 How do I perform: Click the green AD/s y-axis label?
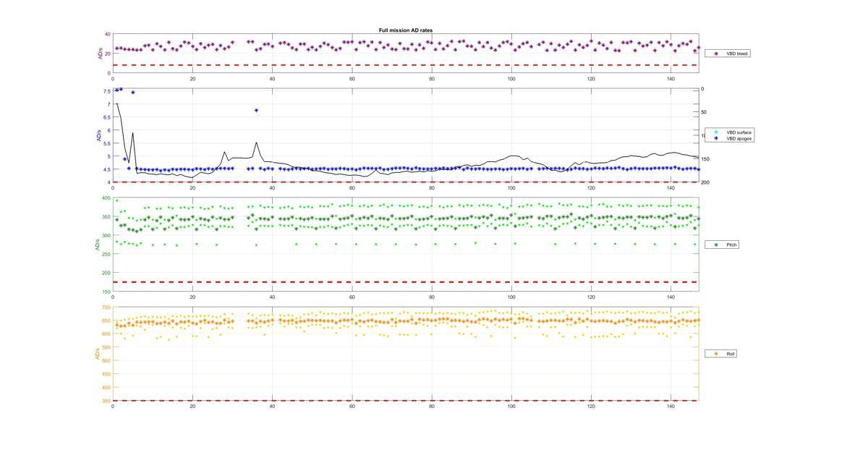coord(96,245)
